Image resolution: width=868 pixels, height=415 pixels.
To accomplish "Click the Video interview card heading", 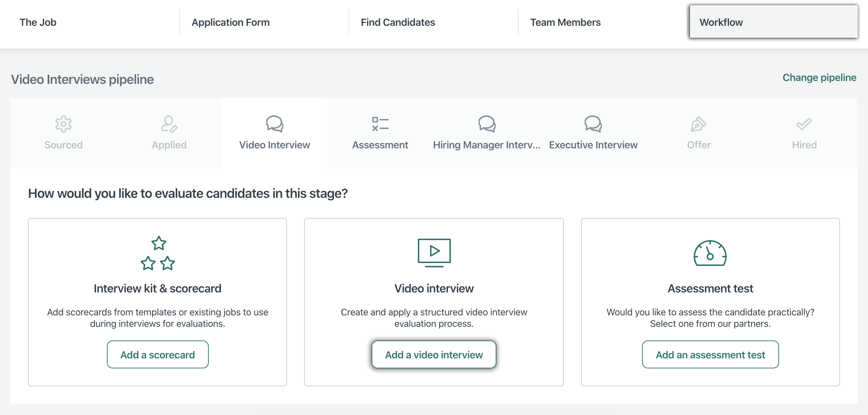I will (x=434, y=288).
